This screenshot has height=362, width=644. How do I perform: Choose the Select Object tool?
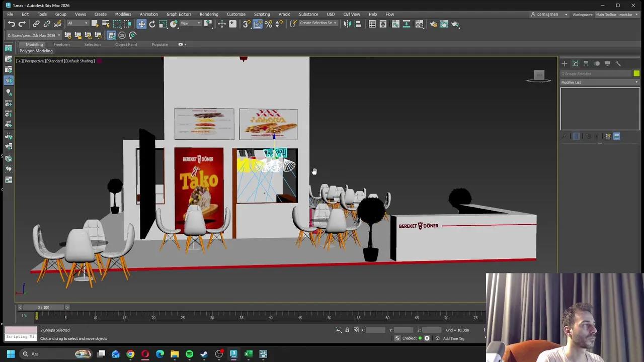(95, 24)
